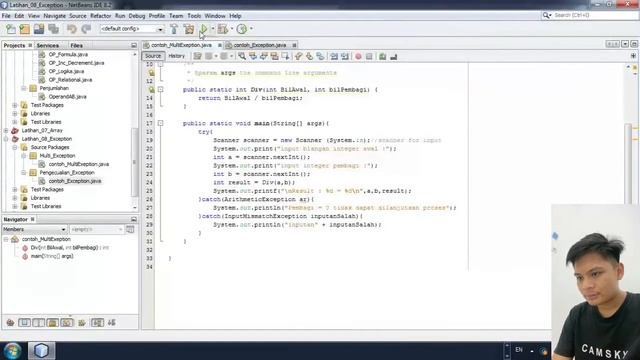Run the project with green play icon

pyautogui.click(x=203, y=29)
